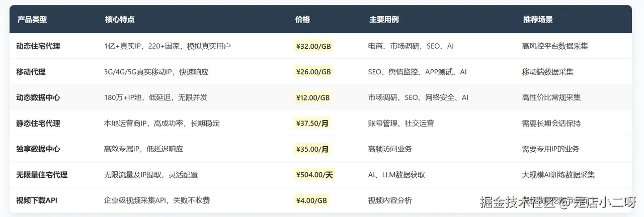
Task: Click the 独享数据中心 product name
Action: tap(38, 149)
